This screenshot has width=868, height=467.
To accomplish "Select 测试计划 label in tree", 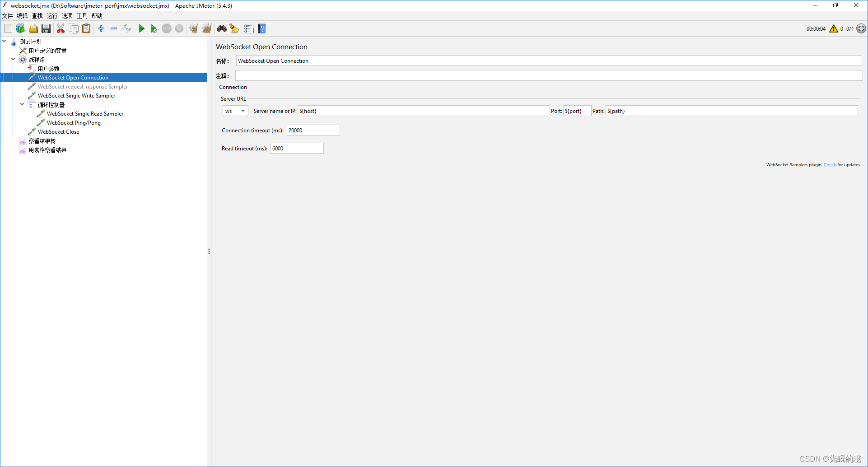I will (x=30, y=42).
